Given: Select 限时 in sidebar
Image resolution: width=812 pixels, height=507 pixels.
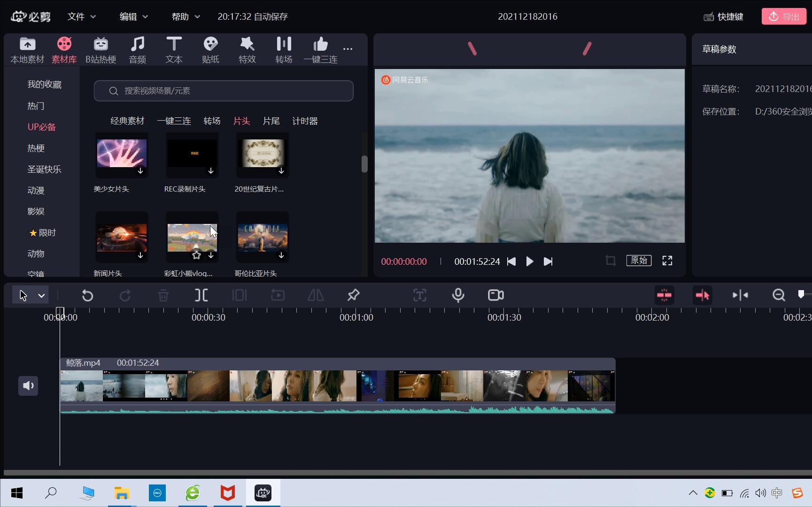Looking at the screenshot, I should [42, 233].
